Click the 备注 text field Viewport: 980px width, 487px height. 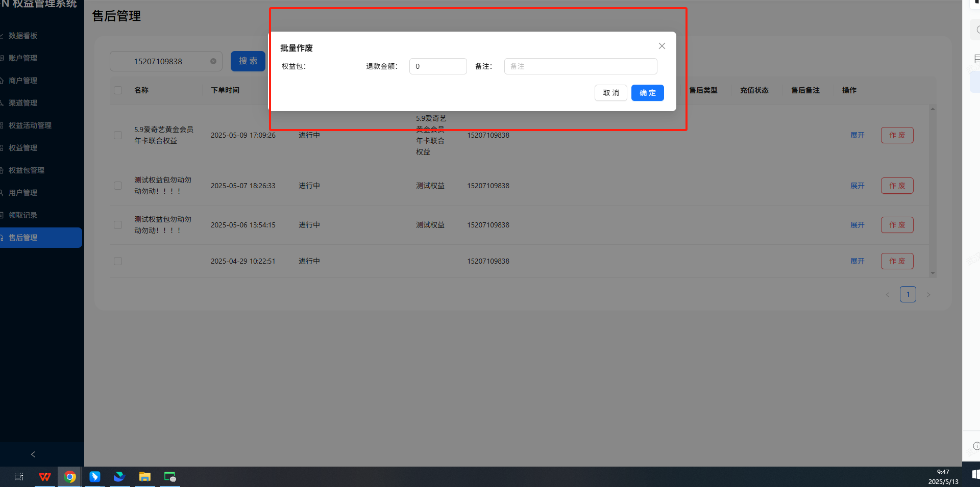[580, 66]
